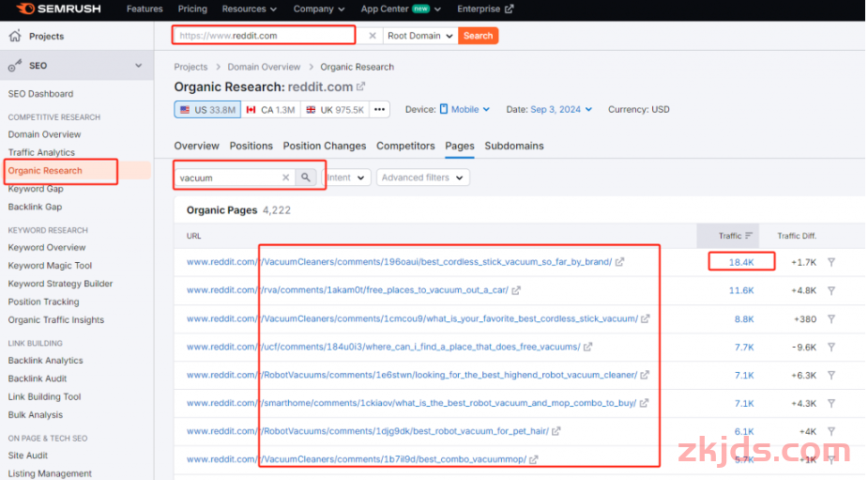Go to Domain Overview breadcrumb

[264, 67]
